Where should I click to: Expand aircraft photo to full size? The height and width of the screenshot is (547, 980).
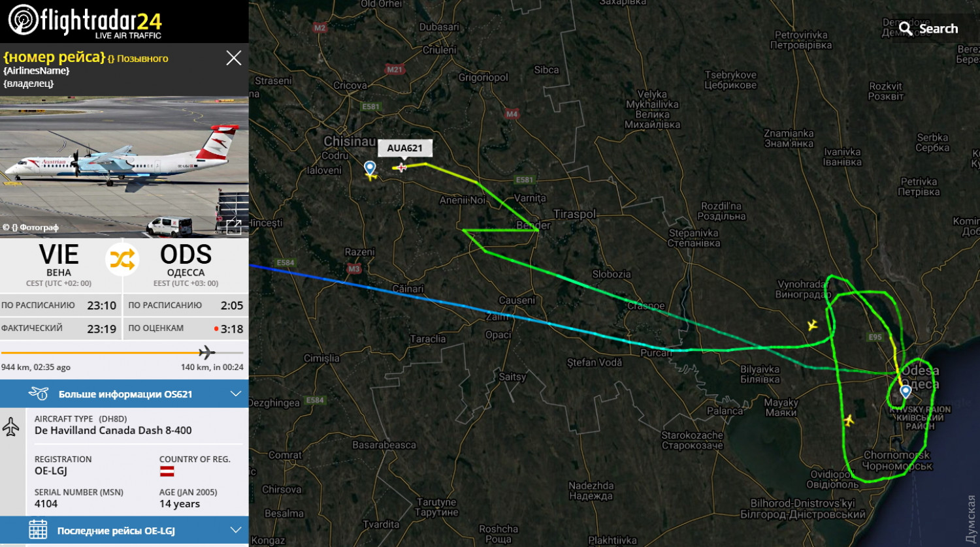tap(233, 227)
